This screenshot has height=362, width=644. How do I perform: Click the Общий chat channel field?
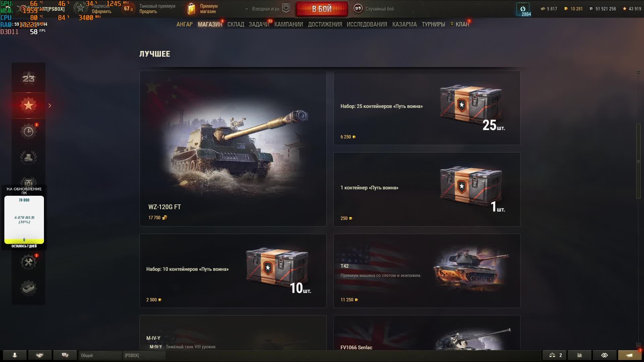tap(101, 355)
